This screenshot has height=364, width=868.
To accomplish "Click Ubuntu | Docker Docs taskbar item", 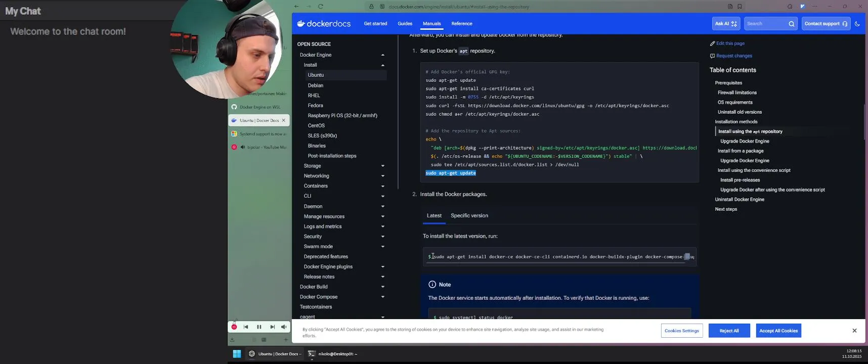I will coord(275,354).
